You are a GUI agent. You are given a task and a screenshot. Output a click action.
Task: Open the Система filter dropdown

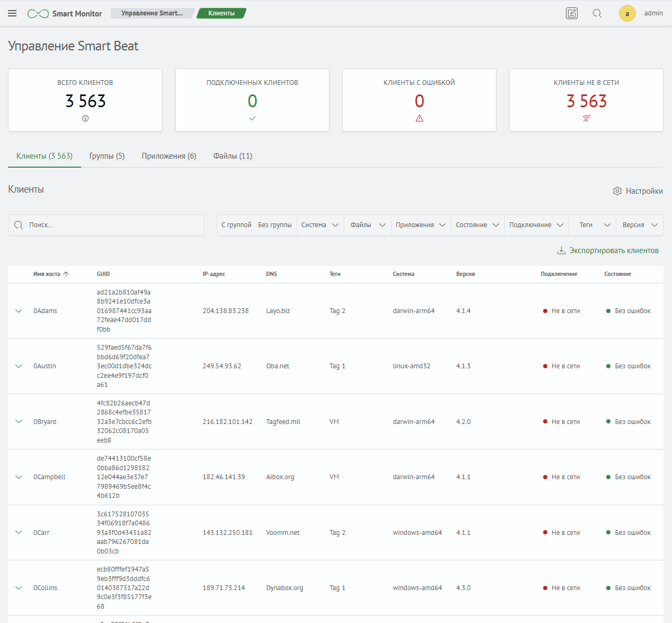point(320,225)
